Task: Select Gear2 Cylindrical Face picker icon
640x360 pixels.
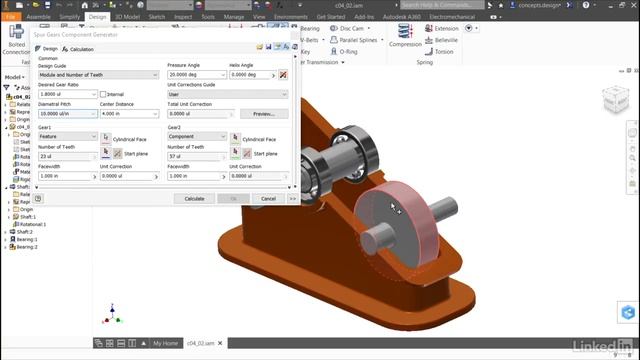Action: [x=235, y=138]
